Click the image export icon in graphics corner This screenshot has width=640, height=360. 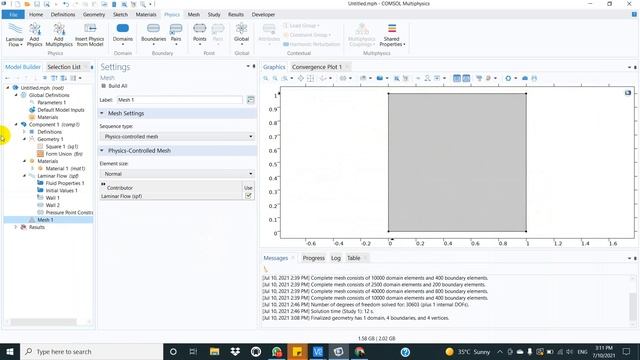(x=628, y=93)
